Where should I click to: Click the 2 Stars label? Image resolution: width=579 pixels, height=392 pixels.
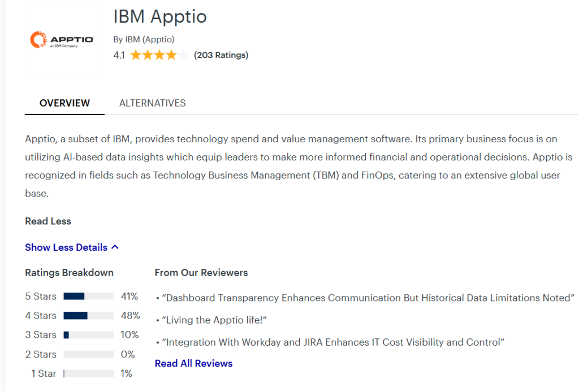point(41,355)
